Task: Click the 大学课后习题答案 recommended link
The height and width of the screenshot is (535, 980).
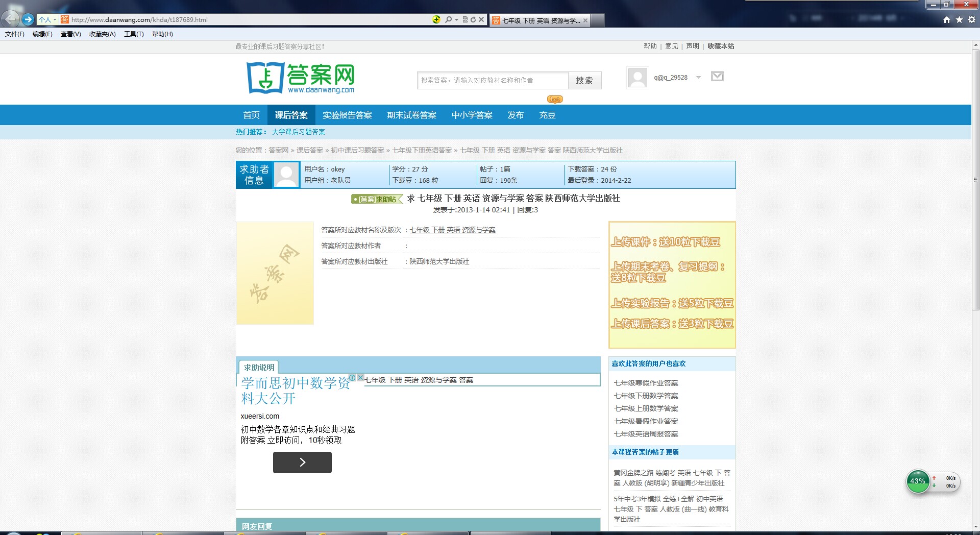Action: pyautogui.click(x=299, y=132)
